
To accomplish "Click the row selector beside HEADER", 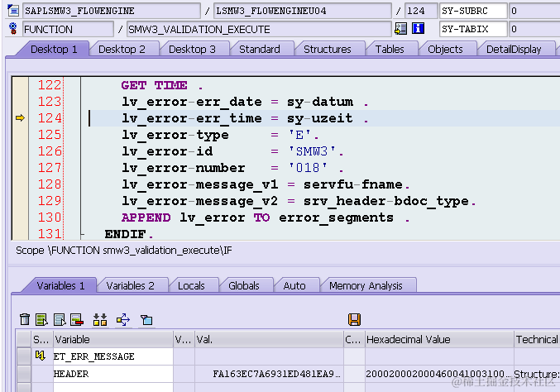I will tap(24, 374).
